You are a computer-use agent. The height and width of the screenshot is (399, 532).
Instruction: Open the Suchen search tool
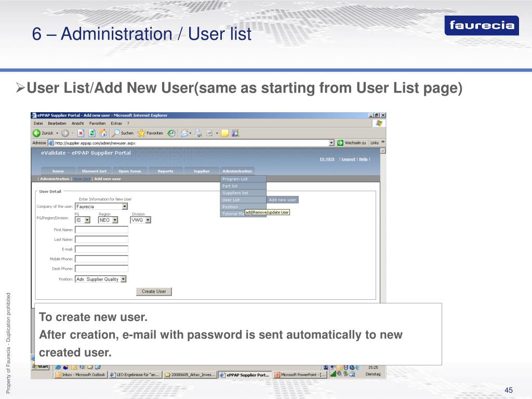pos(123,133)
